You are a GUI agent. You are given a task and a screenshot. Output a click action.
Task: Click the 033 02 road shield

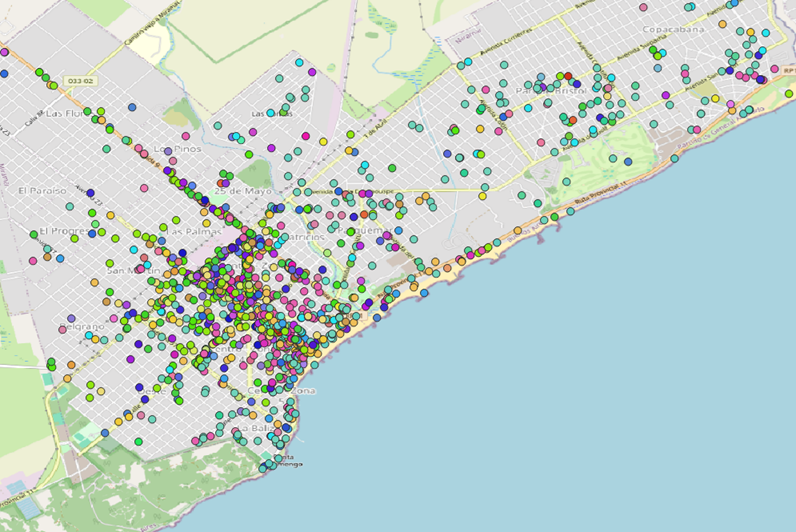80,81
